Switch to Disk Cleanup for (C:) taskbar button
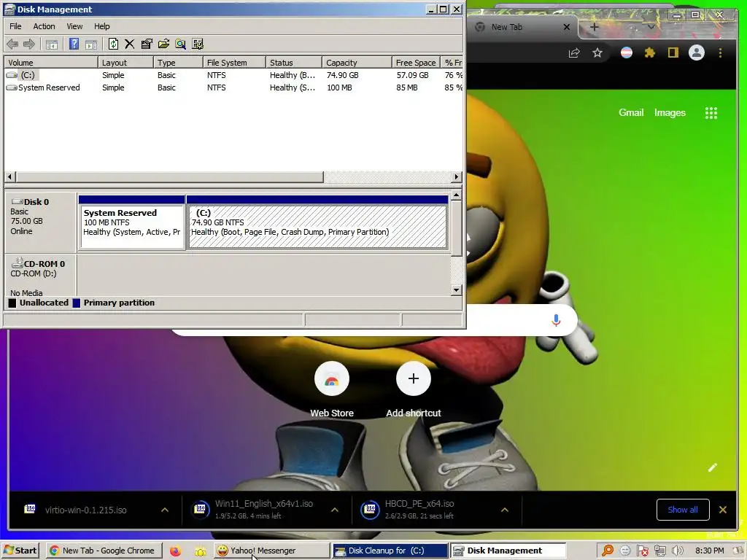Viewport: 747px width, 560px height. click(390, 551)
